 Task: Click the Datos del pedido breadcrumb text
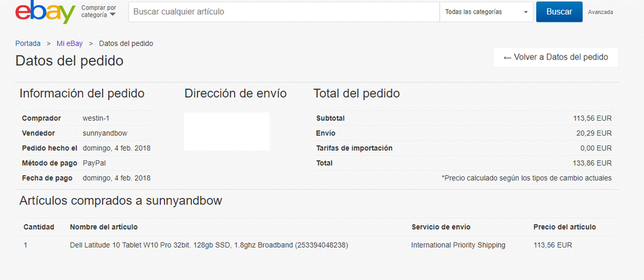(x=126, y=43)
